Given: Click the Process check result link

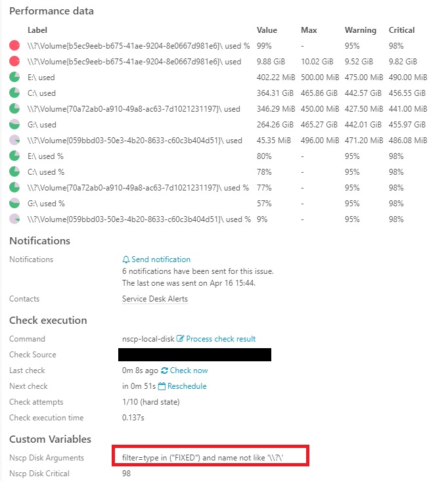Looking at the screenshot, I should [x=221, y=339].
